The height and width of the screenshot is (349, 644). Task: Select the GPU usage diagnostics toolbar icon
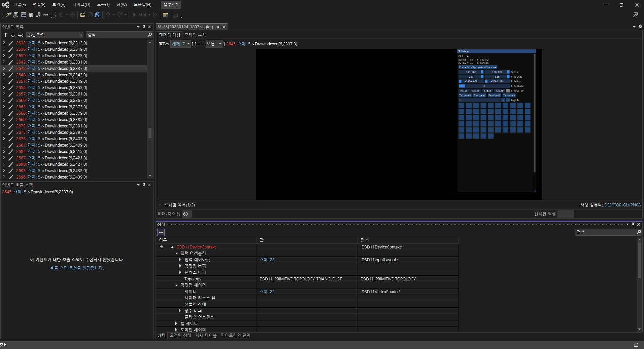(8, 15)
